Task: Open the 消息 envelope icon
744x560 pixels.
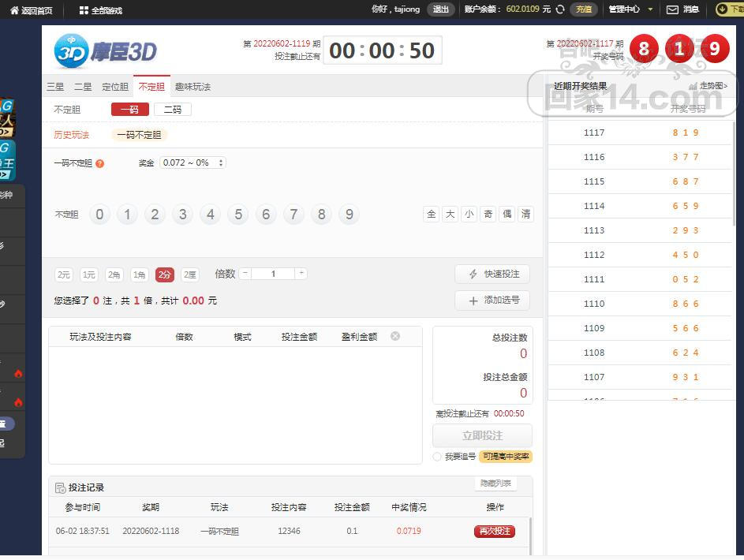Action: [x=672, y=9]
